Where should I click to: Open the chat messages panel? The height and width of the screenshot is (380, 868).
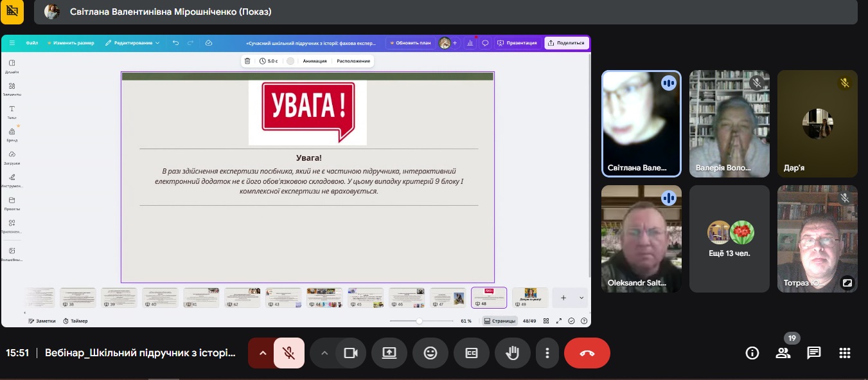click(x=814, y=353)
